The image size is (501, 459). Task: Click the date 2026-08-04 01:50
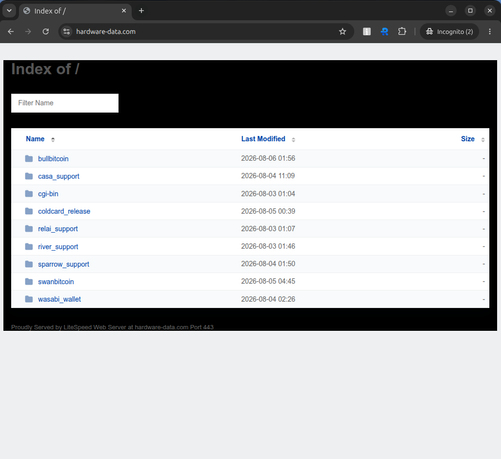[x=268, y=264]
